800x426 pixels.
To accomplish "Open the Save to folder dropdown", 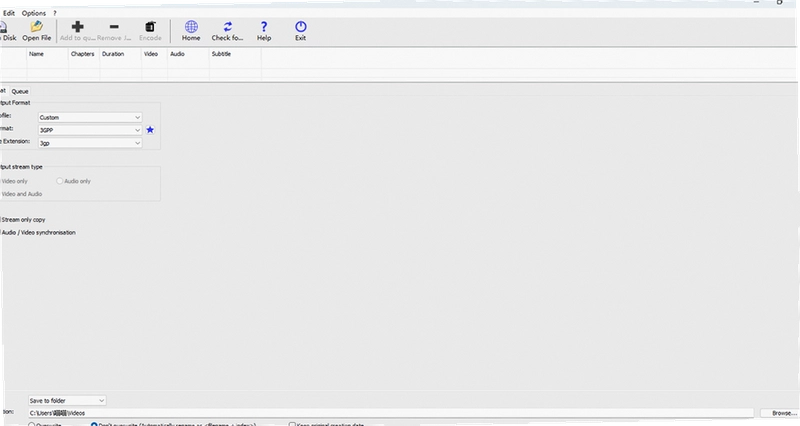I will click(67, 400).
